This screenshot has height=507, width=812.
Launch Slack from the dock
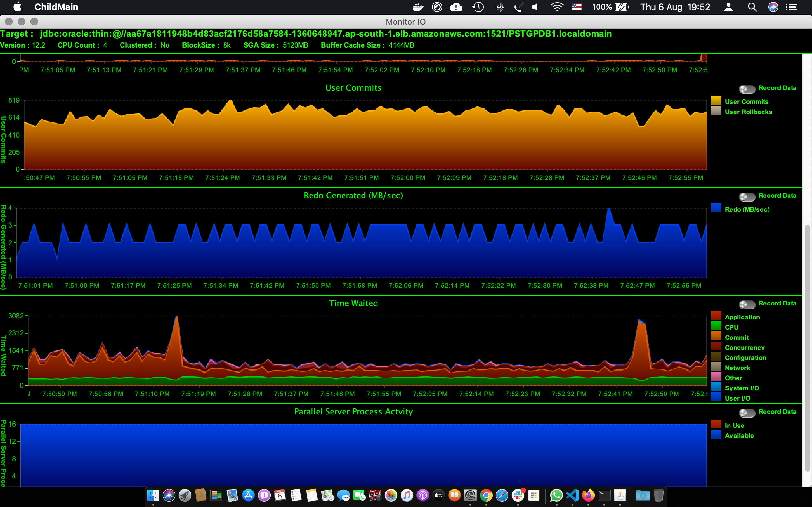click(x=518, y=495)
